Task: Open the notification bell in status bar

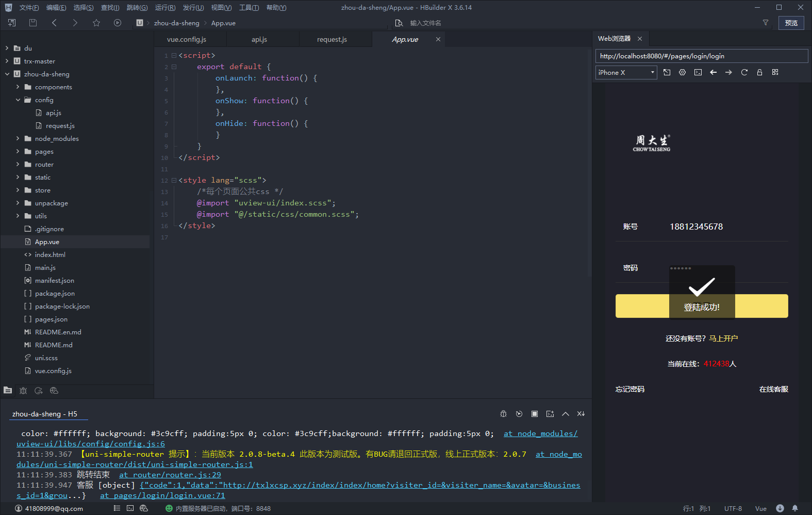Action: coord(795,508)
